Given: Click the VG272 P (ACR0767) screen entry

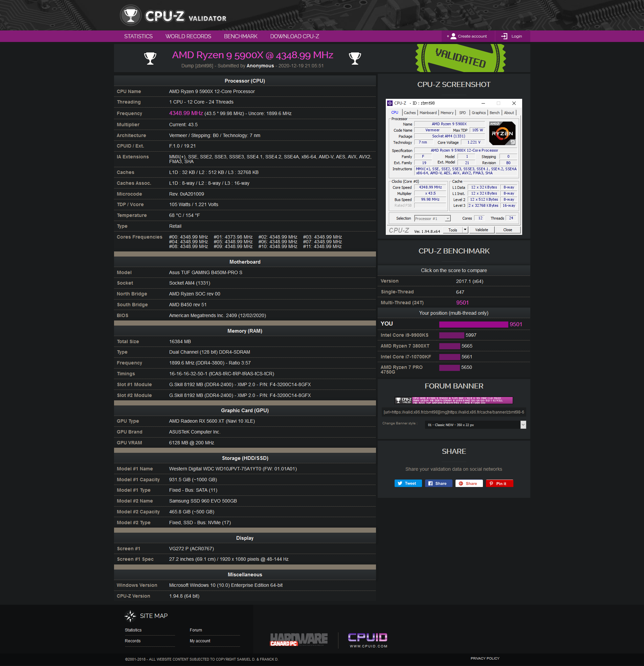Looking at the screenshot, I should point(191,549).
